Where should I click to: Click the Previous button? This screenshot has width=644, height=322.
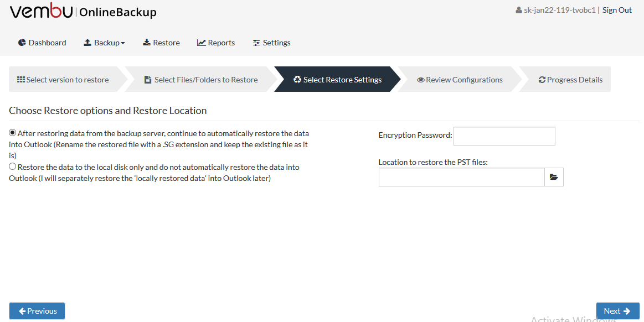click(37, 311)
